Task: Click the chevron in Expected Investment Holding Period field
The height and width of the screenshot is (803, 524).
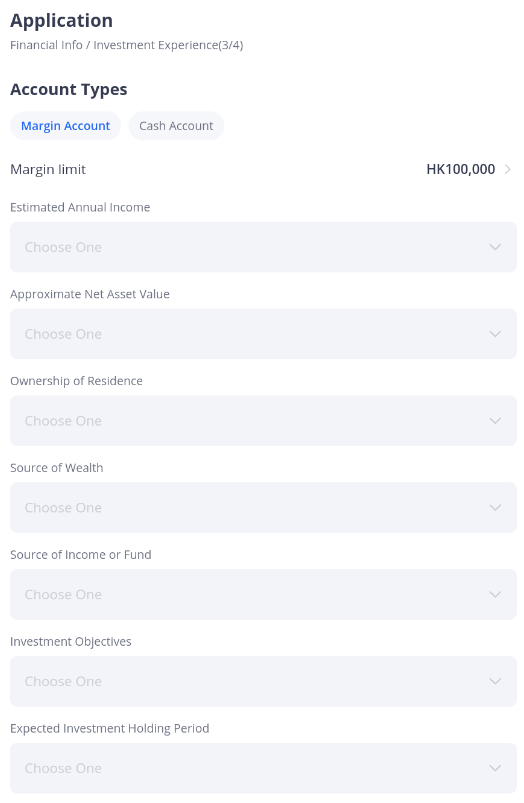Action: (x=495, y=769)
